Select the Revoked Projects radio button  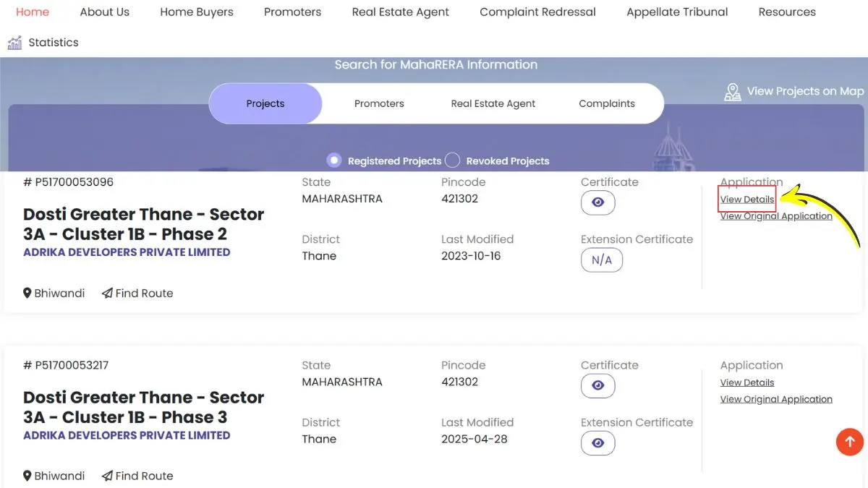[453, 160]
